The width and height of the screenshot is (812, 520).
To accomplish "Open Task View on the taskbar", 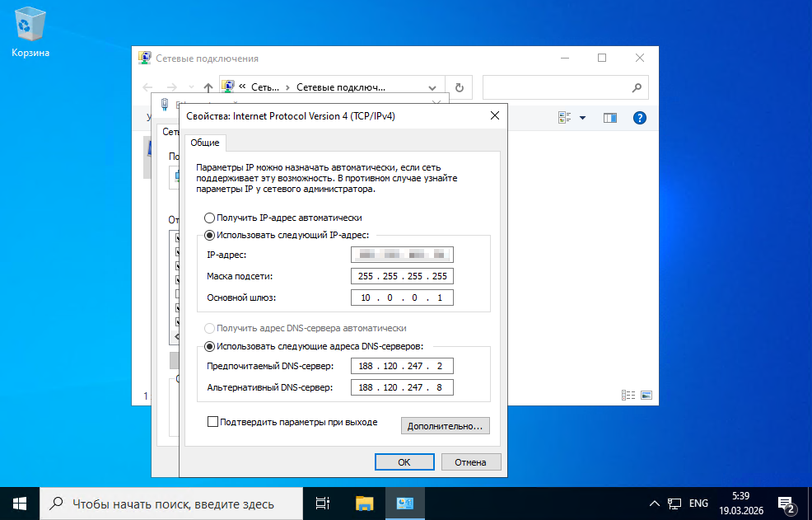I will 323,503.
